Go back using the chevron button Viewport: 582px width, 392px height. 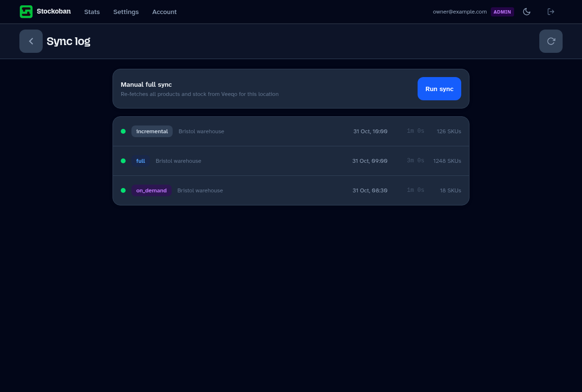tap(31, 41)
